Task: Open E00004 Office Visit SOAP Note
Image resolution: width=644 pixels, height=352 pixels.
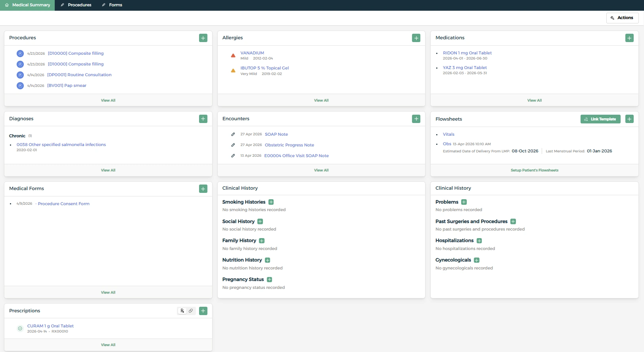Action: [x=297, y=156]
